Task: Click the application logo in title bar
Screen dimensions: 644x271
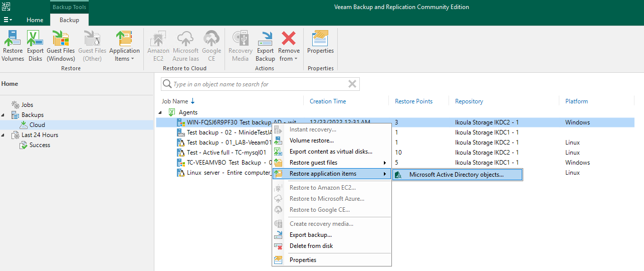Action: (7, 7)
